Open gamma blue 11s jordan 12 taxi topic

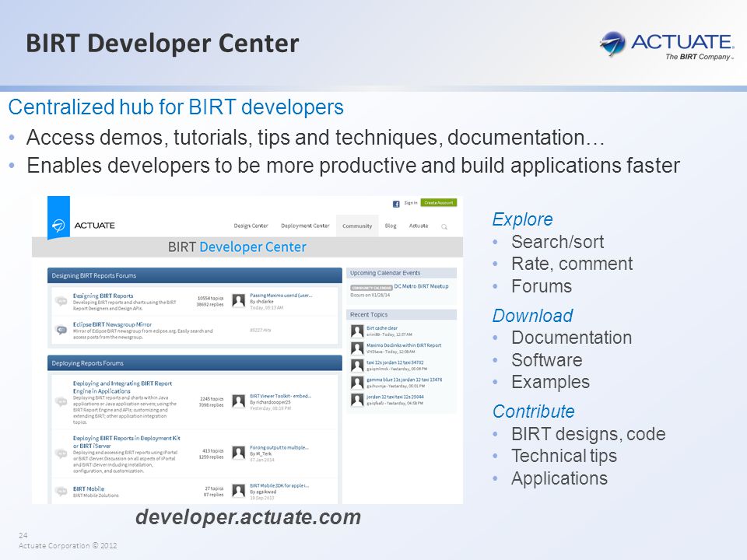click(404, 380)
